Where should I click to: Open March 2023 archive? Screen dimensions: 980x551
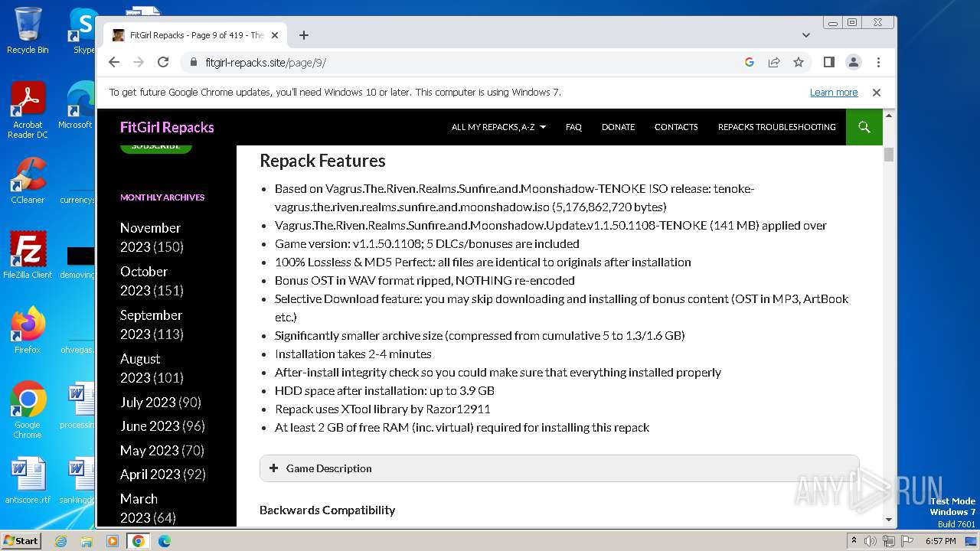point(148,508)
